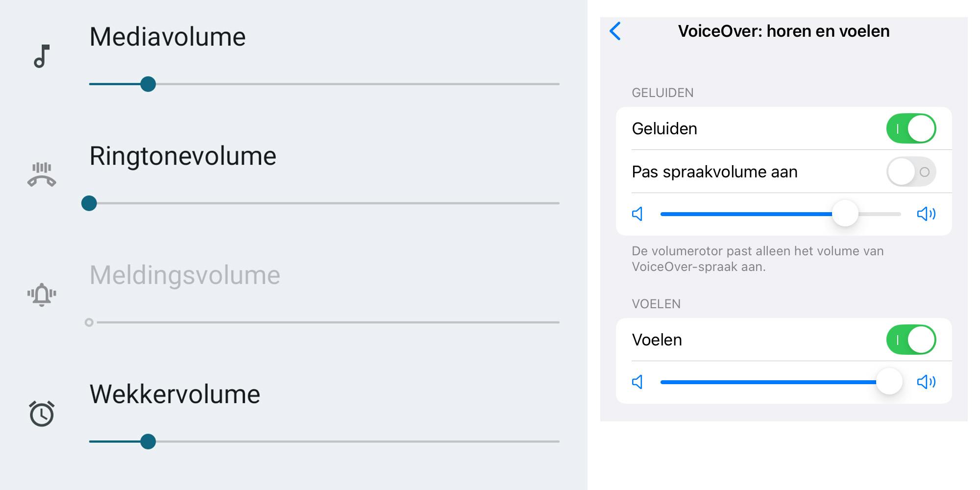Click the ringing phone icon beside Ringtonevolume

click(42, 175)
